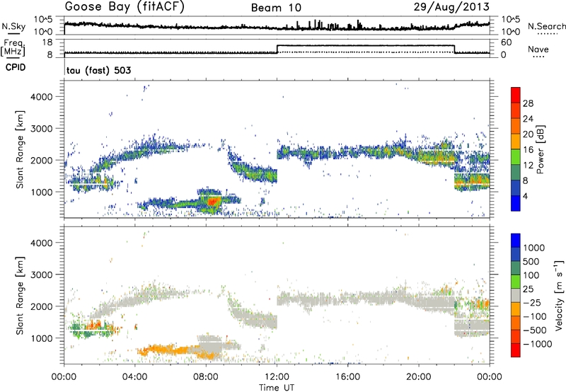This screenshot has height=392, width=566.
Task: Click the "-100" label on Velocity colorbar
Action: click(535, 316)
